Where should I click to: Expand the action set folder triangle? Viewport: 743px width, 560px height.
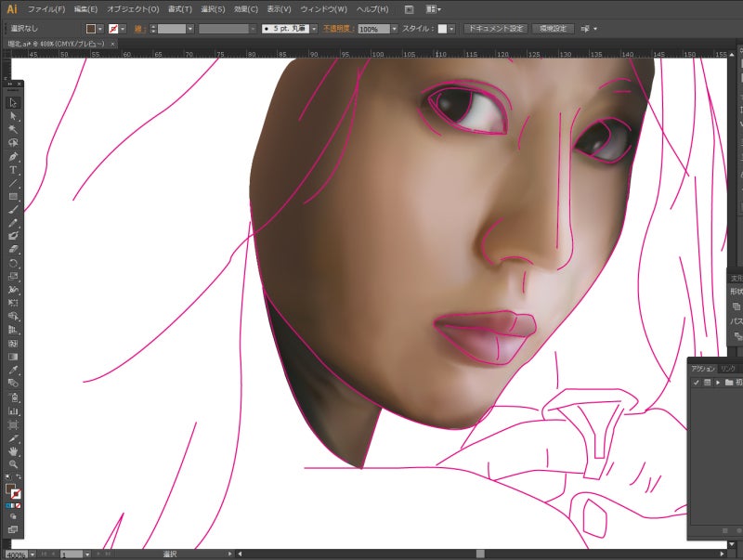click(x=718, y=382)
